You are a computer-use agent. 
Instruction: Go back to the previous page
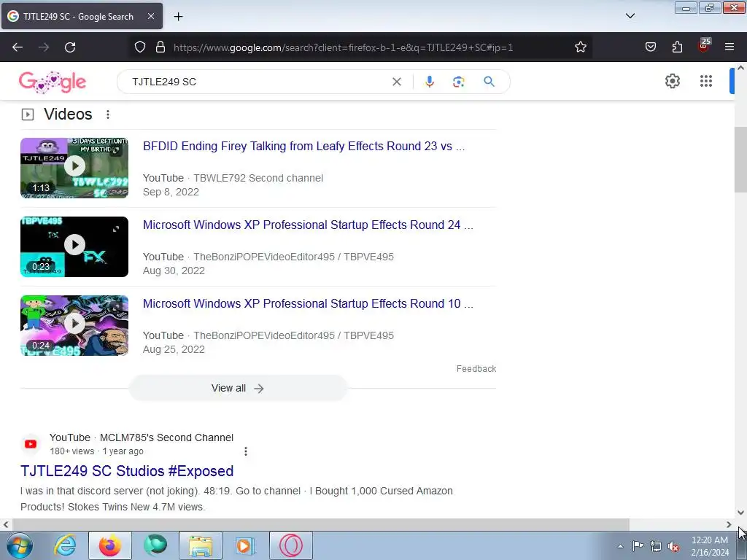click(18, 47)
